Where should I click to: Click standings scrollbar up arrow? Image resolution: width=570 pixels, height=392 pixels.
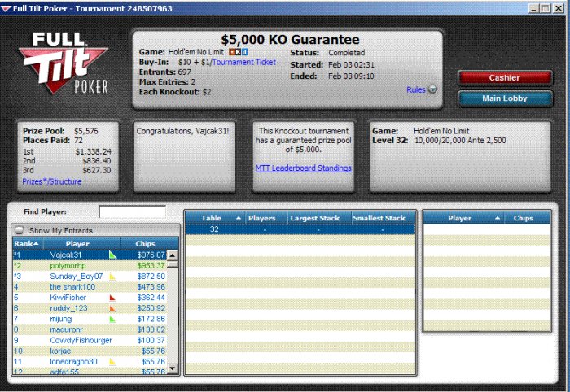tap(173, 255)
